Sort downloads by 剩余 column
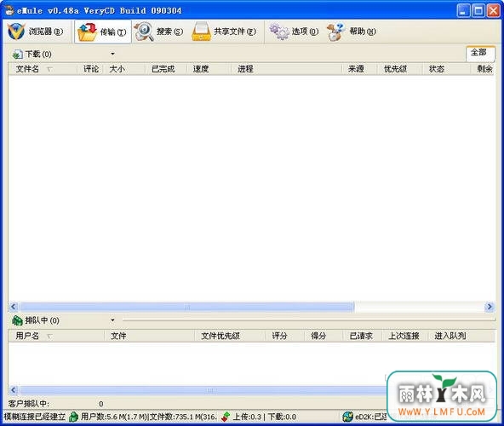 [483, 69]
